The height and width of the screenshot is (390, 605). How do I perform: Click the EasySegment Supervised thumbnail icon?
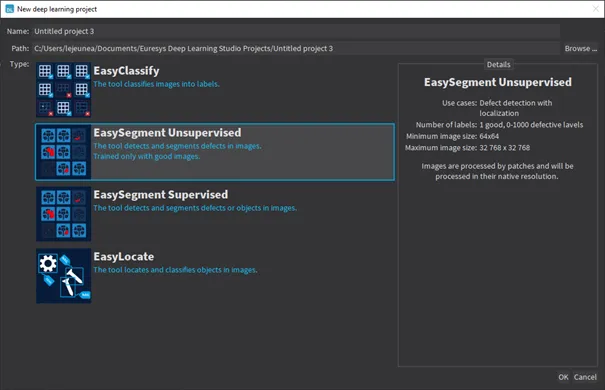click(64, 214)
